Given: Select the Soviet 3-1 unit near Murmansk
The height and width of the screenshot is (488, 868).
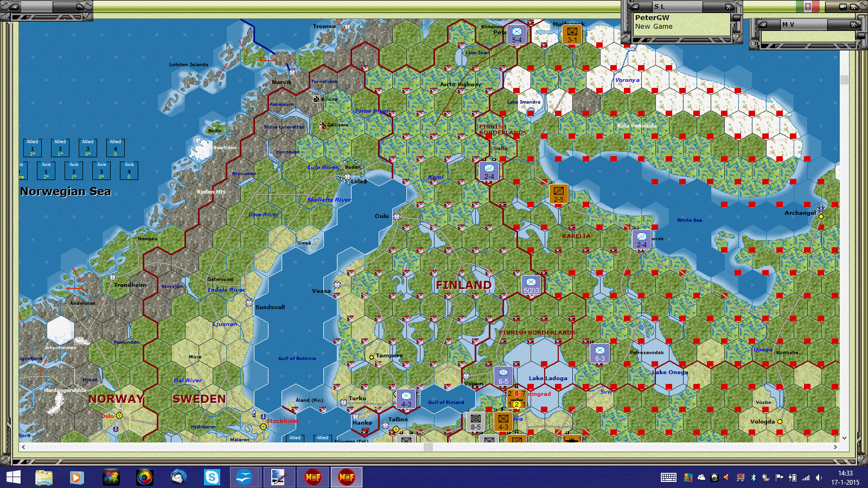Looking at the screenshot, I should [x=572, y=34].
